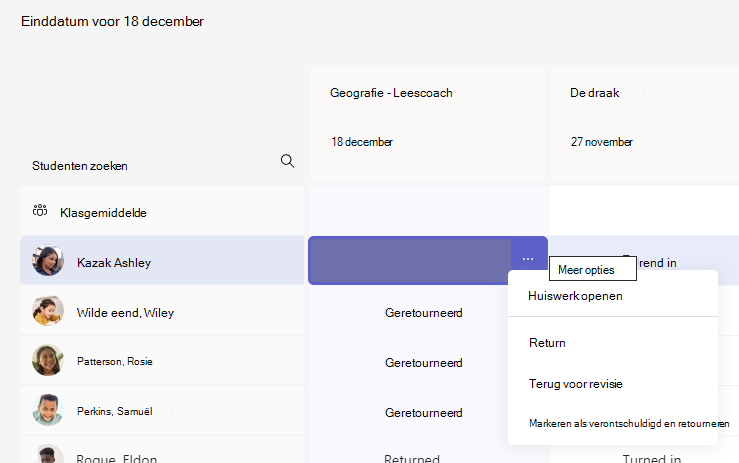The image size is (739, 463).
Task: Click the Studenten zoeken search field
Action: point(162,165)
